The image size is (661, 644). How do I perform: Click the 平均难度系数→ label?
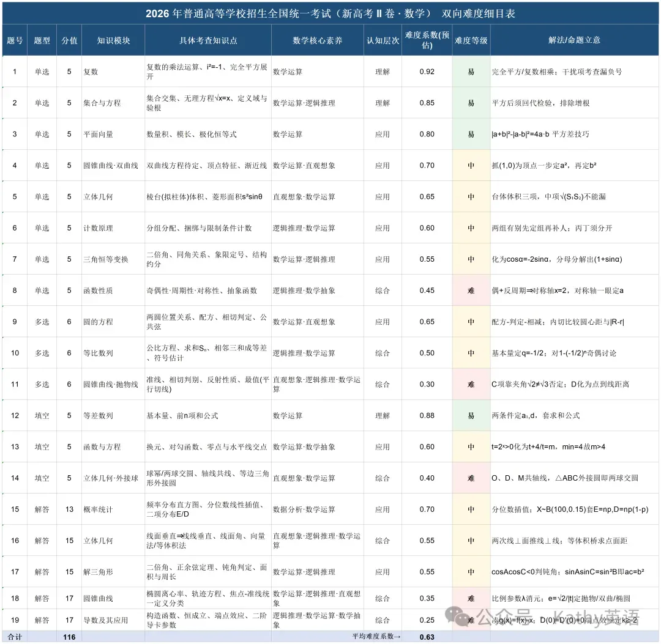pyautogui.click(x=376, y=637)
